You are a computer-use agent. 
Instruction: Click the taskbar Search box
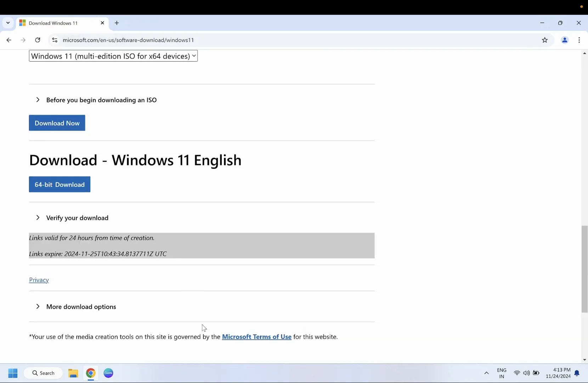[x=43, y=373]
